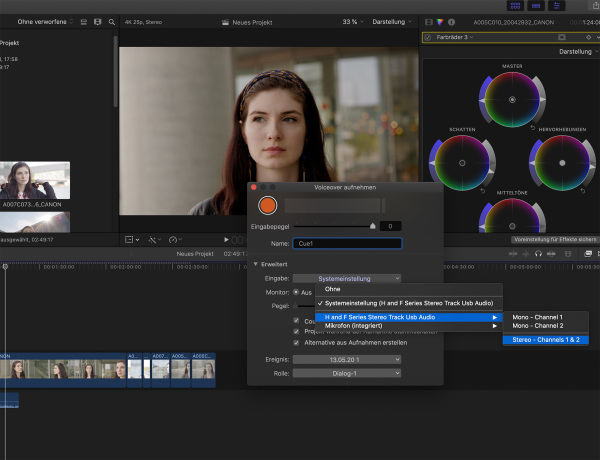
Task: Toggle the timeline headphones audio skimming icon
Action: click(x=538, y=253)
